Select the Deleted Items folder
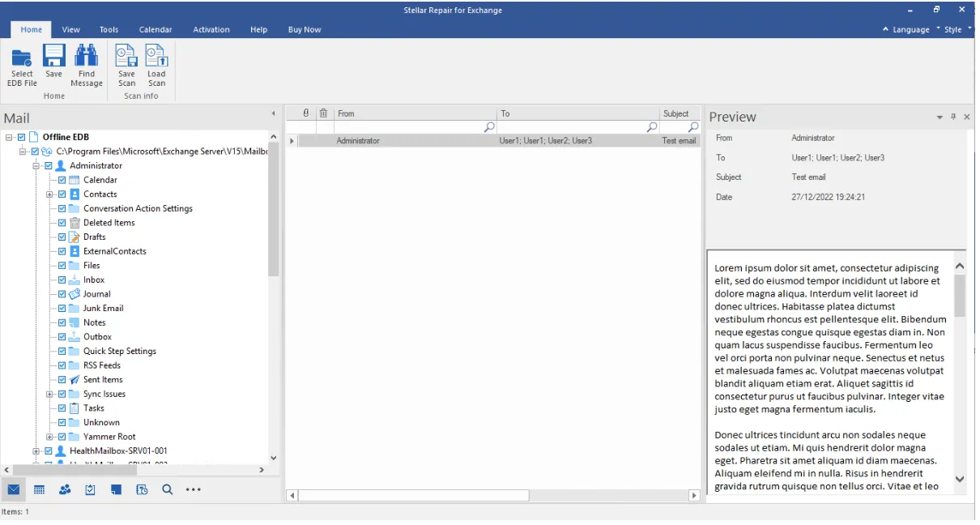The width and height of the screenshot is (980, 525). point(109,223)
